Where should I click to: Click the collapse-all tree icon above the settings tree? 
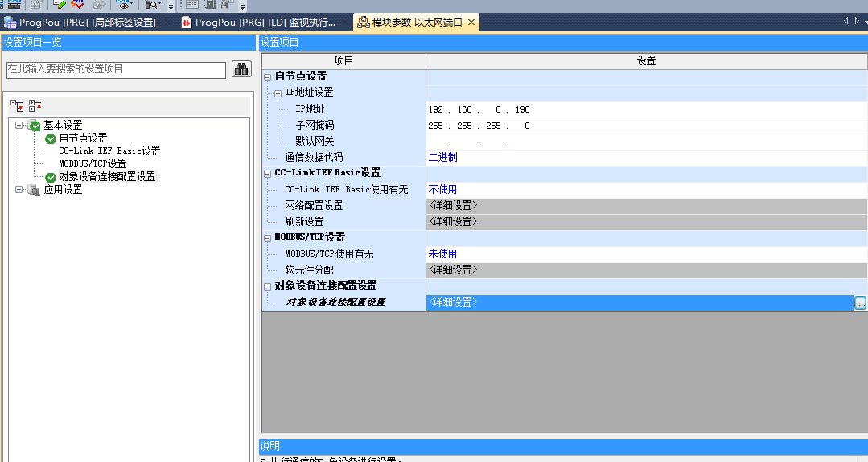[x=35, y=105]
